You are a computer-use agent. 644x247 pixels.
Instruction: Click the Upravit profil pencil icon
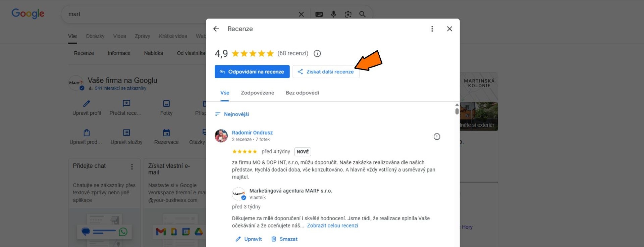point(87,104)
